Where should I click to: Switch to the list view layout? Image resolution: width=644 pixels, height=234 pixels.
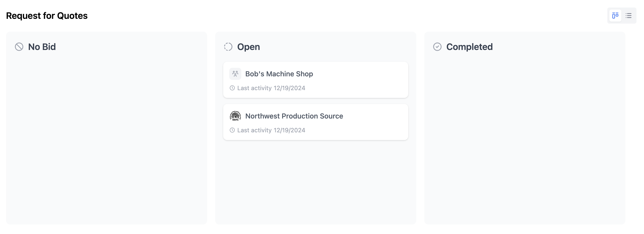(628, 16)
